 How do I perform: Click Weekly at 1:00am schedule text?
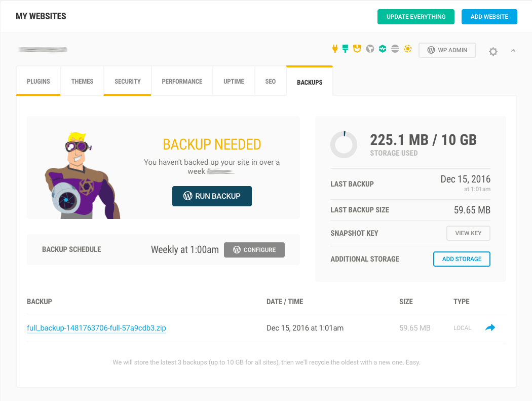tap(184, 249)
